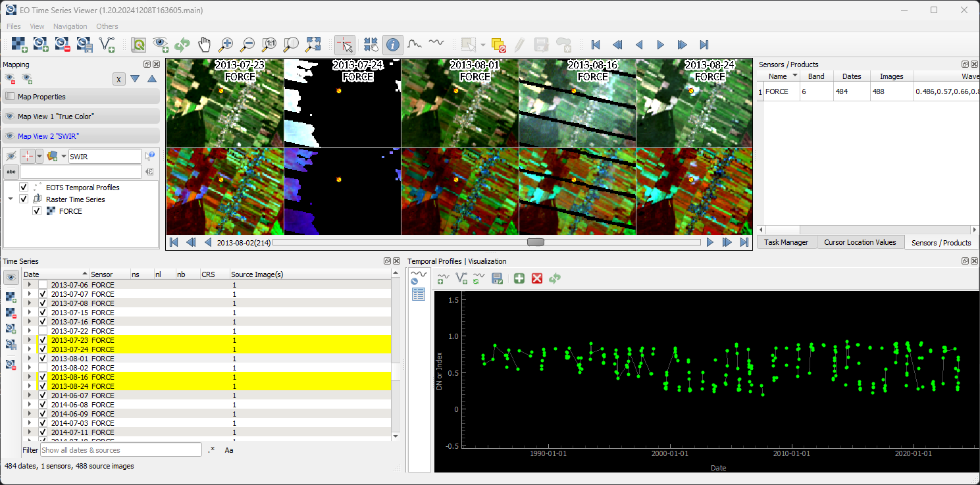Check the 2013-07-22 date checkbox

coord(43,331)
